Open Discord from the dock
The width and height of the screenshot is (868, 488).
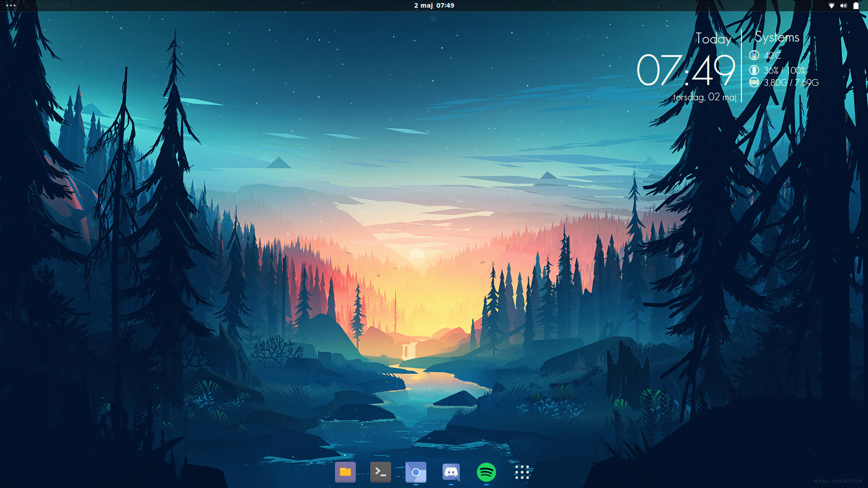[451, 472]
